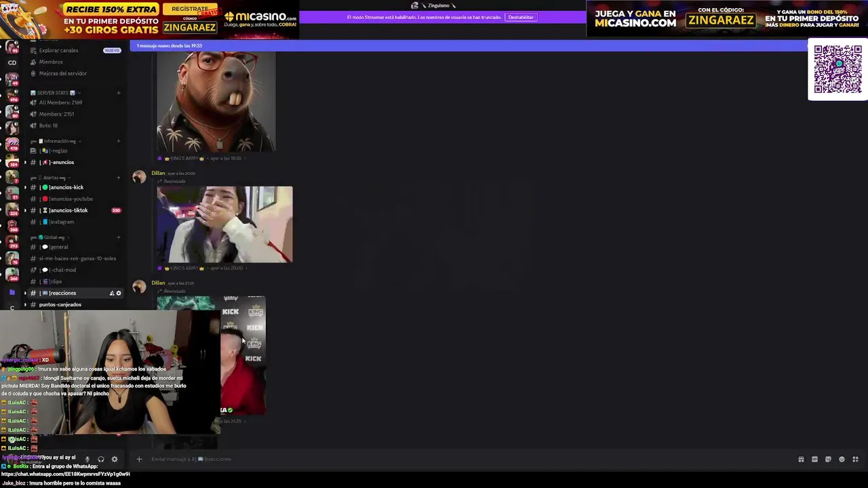Click Dillan username on 20:00 message
This screenshot has width=868, height=488.
(158, 173)
